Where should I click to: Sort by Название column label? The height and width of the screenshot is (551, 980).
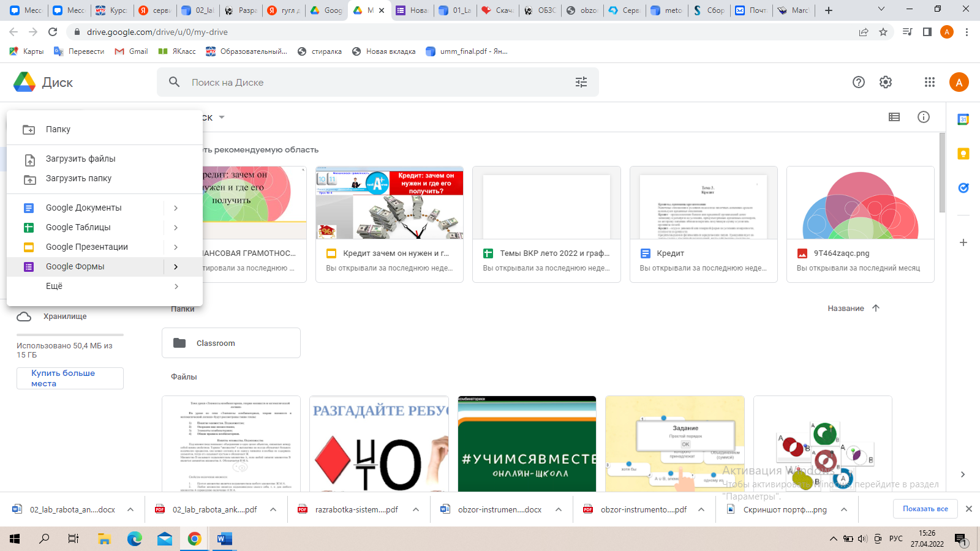coord(845,309)
